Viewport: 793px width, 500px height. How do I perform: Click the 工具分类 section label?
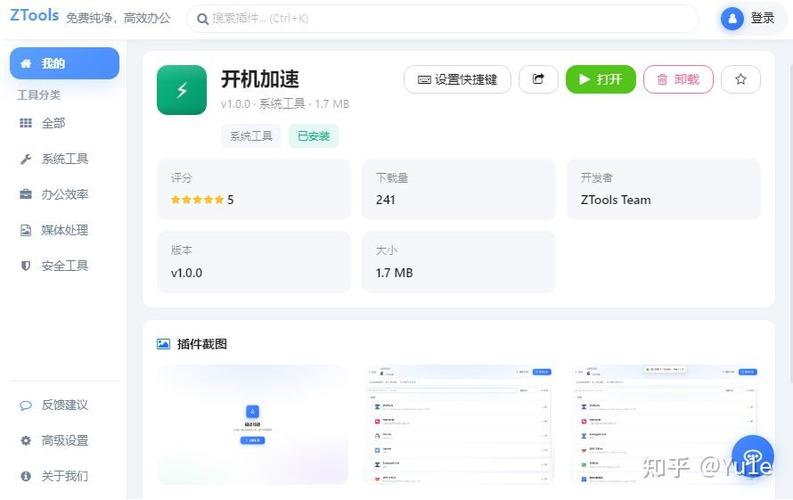39,95
